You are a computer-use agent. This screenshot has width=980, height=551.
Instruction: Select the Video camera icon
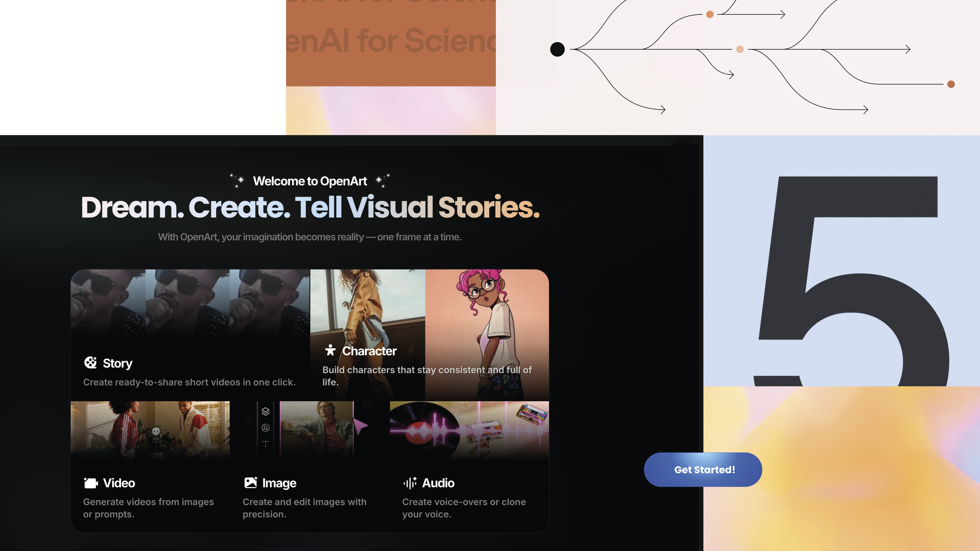pyautogui.click(x=91, y=482)
